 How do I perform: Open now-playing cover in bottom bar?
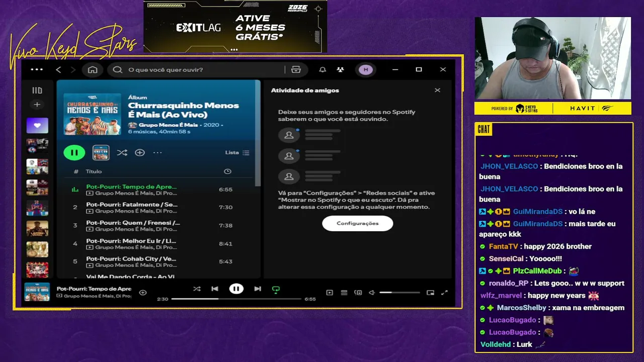tap(37, 292)
